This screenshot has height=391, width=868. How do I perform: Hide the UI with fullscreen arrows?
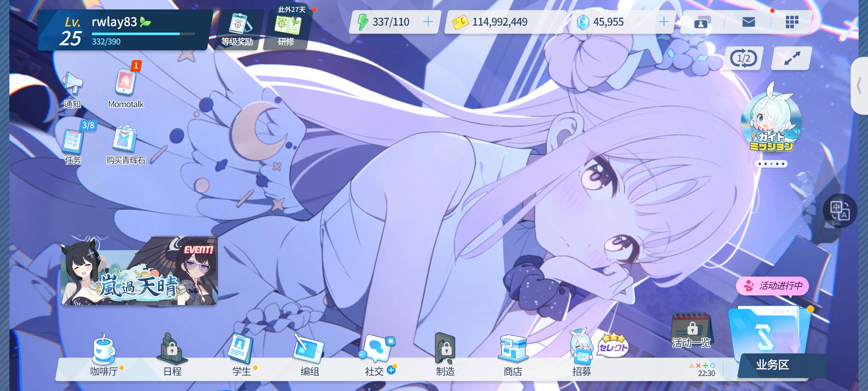coord(792,58)
